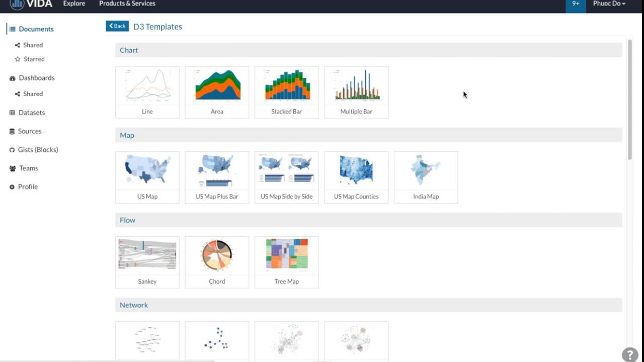Open Products & Services menu
644x362 pixels.
(x=127, y=4)
